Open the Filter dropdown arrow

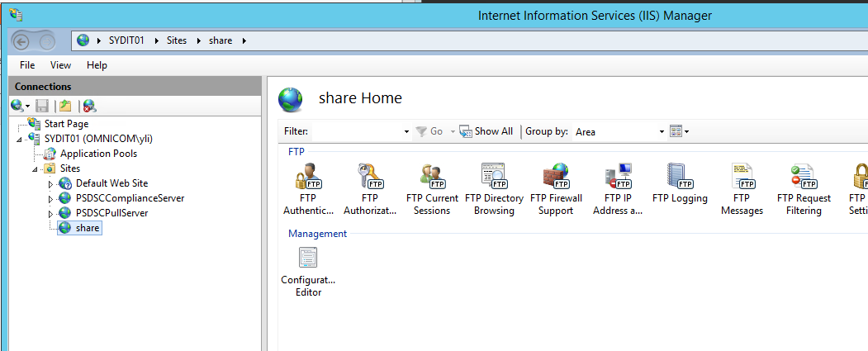click(x=406, y=132)
